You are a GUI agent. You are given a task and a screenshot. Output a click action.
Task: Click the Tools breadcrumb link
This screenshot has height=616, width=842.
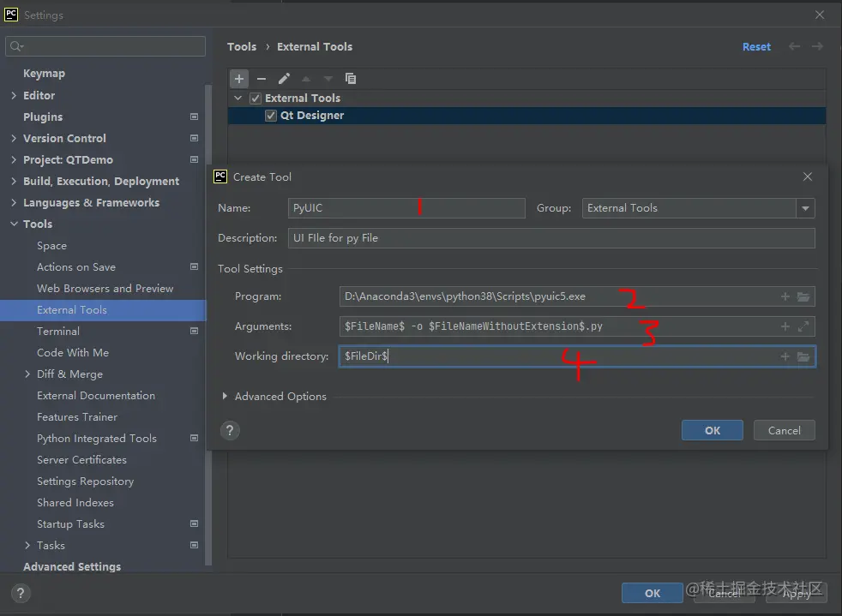242,46
